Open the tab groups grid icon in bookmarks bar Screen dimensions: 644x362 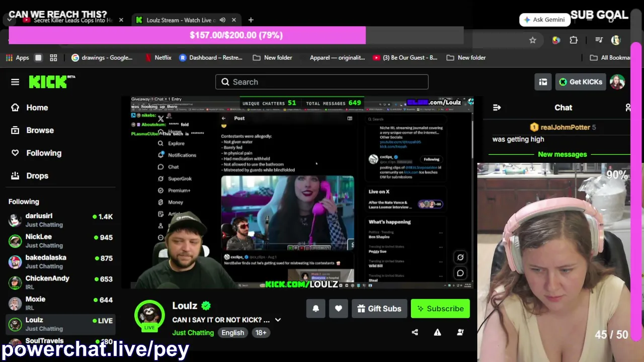[54, 58]
